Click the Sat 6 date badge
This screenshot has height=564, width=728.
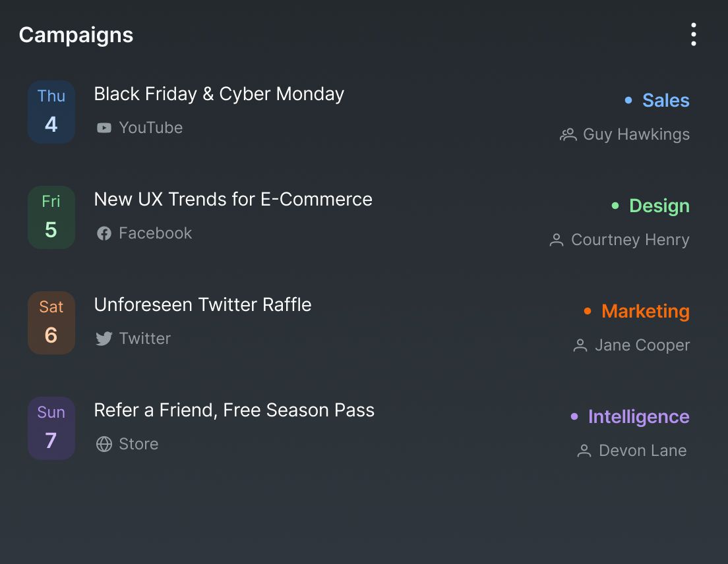(51, 323)
